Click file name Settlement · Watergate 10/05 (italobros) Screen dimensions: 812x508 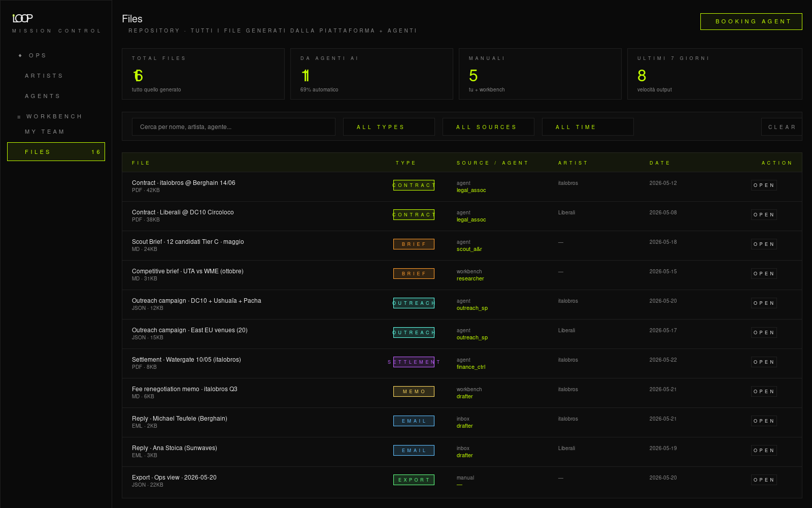click(x=186, y=360)
